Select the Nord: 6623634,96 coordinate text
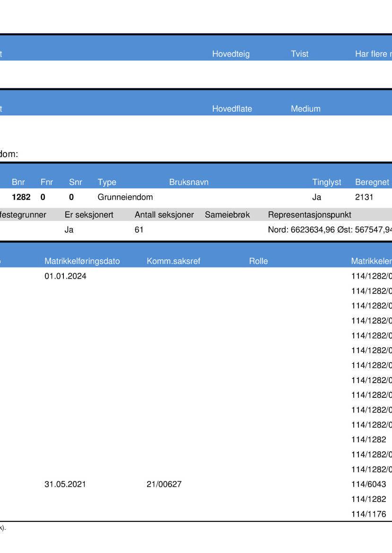The height and width of the screenshot is (553, 392). 301,230
